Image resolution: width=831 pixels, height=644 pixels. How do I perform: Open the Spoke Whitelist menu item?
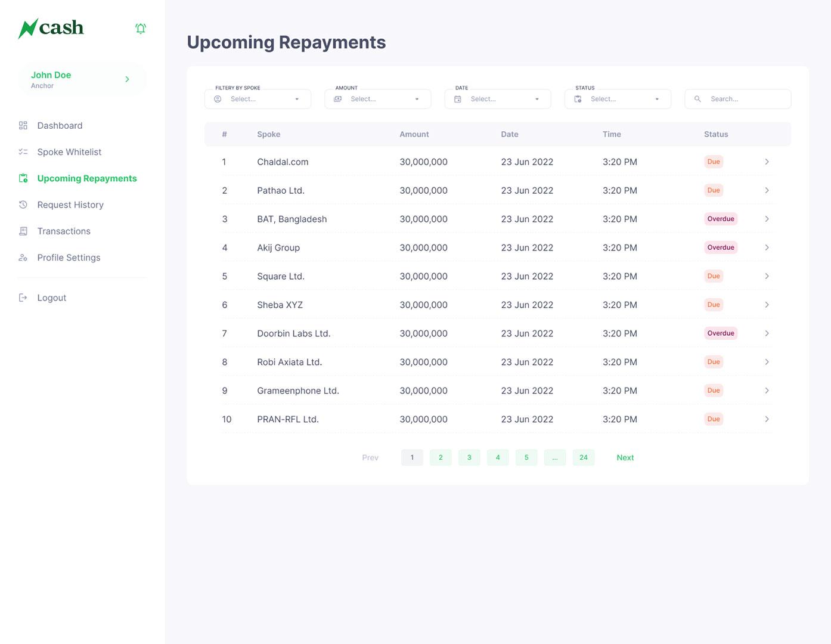coord(69,152)
